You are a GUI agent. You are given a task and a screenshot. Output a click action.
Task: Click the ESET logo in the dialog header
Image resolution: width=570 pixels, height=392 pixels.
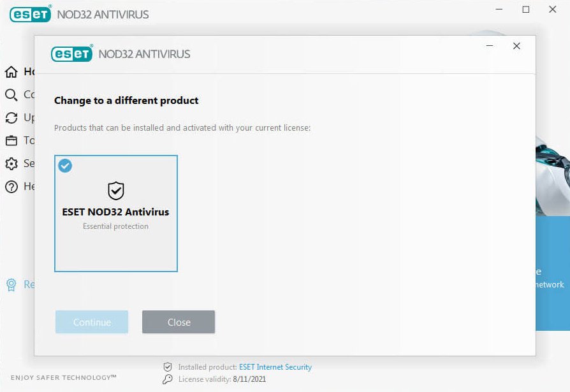tap(72, 54)
